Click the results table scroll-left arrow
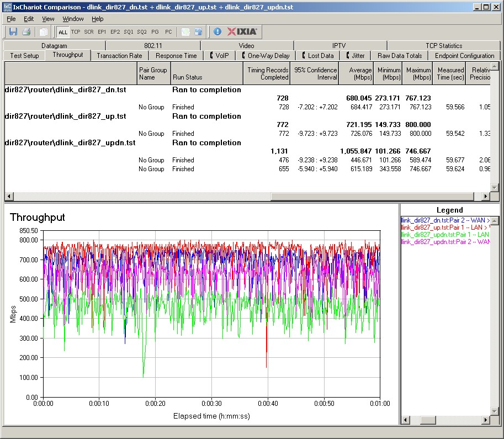The width and height of the screenshot is (504, 439). click(x=9, y=196)
